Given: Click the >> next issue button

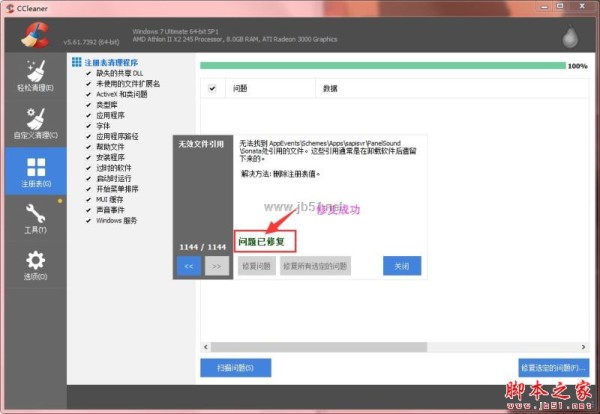Looking at the screenshot, I should (x=216, y=266).
